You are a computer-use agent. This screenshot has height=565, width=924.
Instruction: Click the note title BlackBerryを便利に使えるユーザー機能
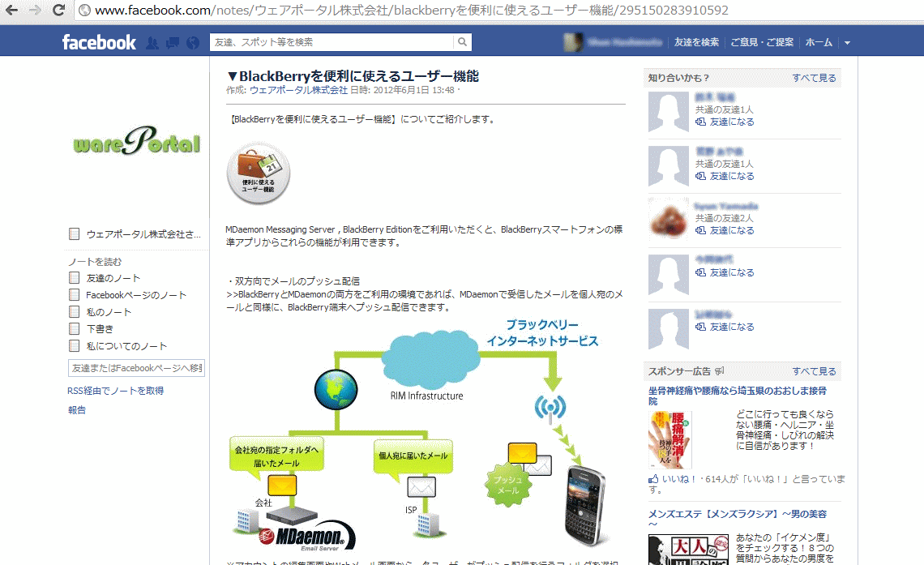(x=353, y=76)
